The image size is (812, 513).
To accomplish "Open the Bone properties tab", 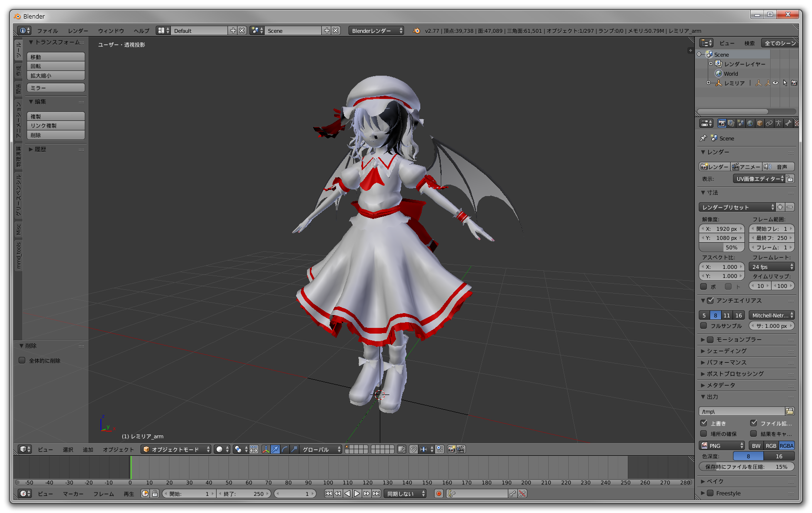I will point(788,123).
